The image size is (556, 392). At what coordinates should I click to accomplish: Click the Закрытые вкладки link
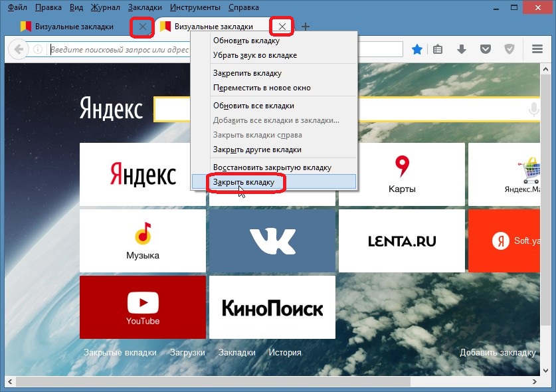tap(120, 352)
